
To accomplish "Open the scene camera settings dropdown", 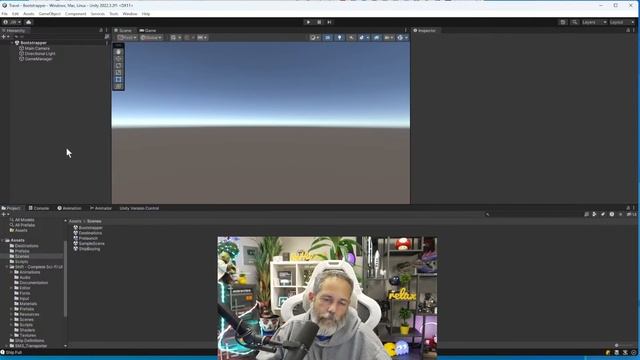I will tap(389, 38).
